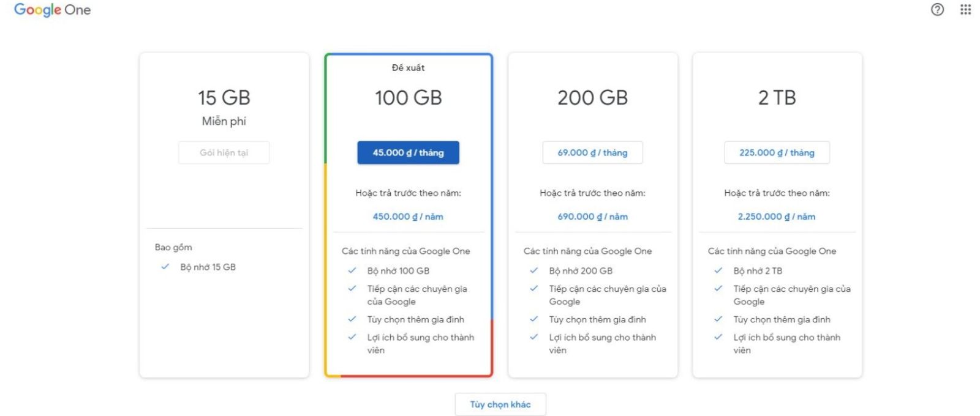980x416 pixels.
Task: Select yearly price 450.000 ₫ / năm
Action: (x=408, y=217)
